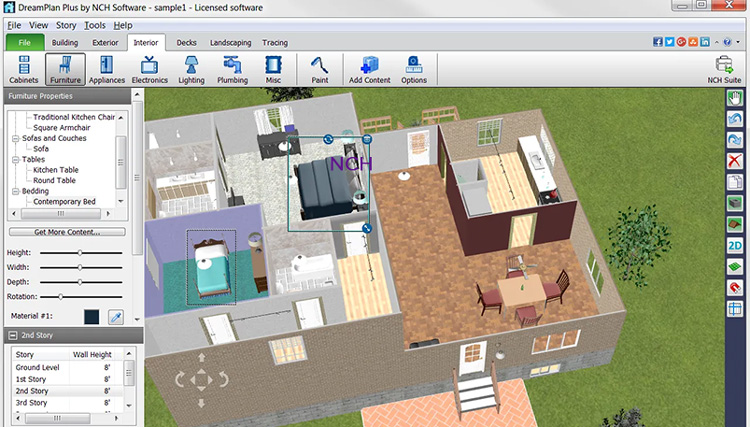This screenshot has height=427, width=750.
Task: Delete selection with the red X
Action: (735, 161)
